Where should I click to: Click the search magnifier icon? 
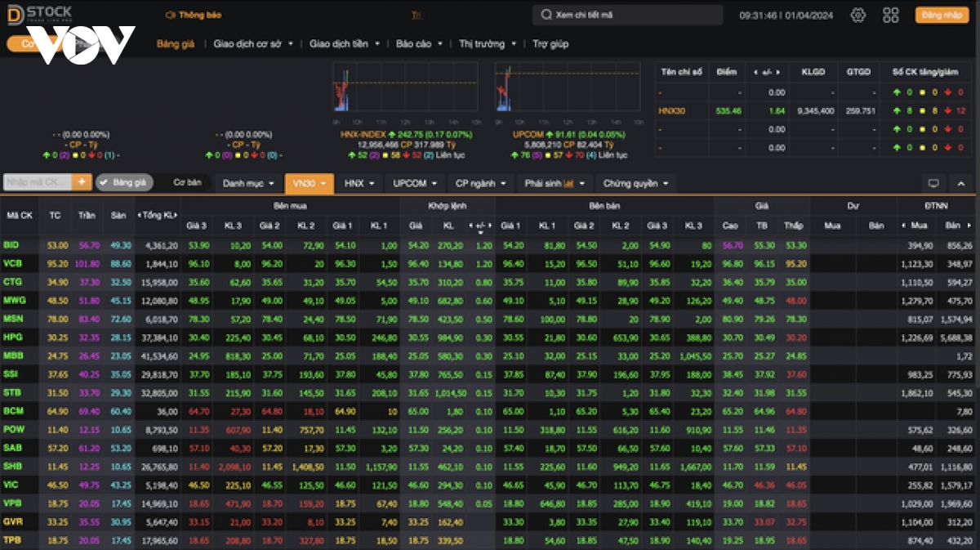(x=546, y=15)
